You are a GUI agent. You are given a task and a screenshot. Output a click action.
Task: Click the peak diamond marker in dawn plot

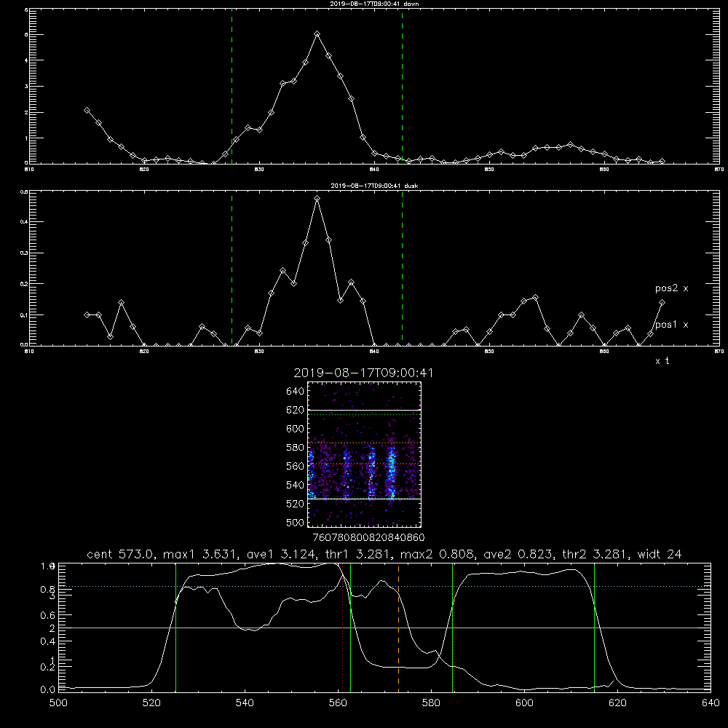coord(317,34)
